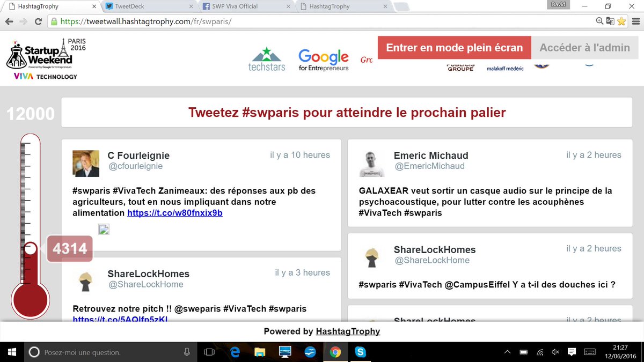Click the Techstars sponsor logo
Image resolution: width=644 pixels, height=362 pixels.
tap(267, 59)
